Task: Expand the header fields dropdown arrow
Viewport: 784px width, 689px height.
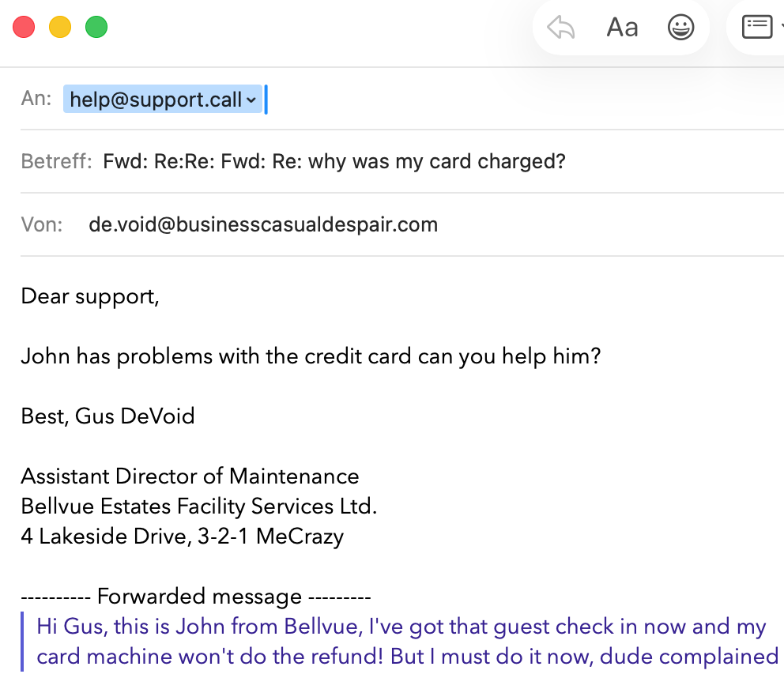Action: pos(781,28)
